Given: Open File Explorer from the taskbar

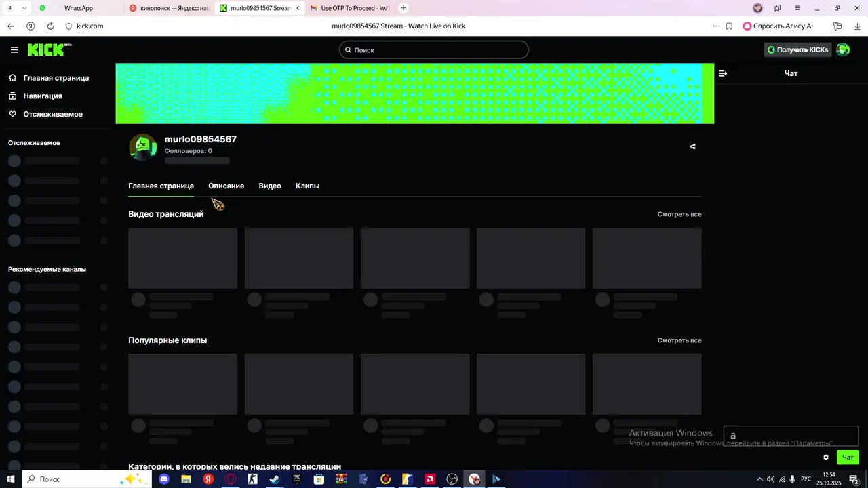Looking at the screenshot, I should (x=186, y=479).
